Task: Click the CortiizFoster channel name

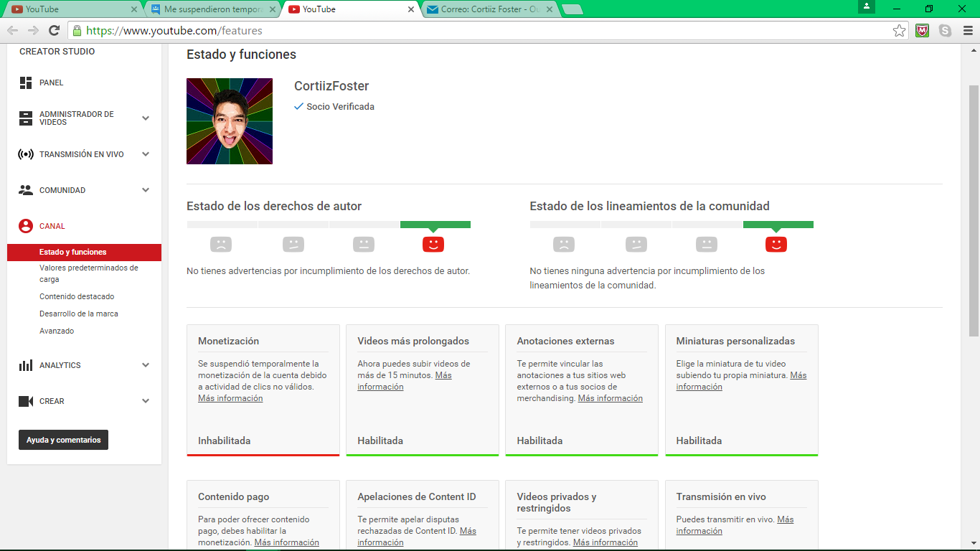Action: click(x=331, y=86)
